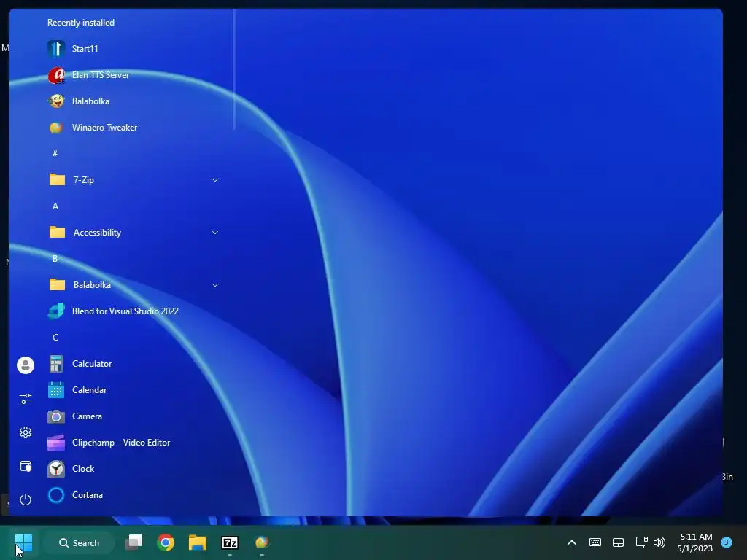Click the letter C section header

55,337
